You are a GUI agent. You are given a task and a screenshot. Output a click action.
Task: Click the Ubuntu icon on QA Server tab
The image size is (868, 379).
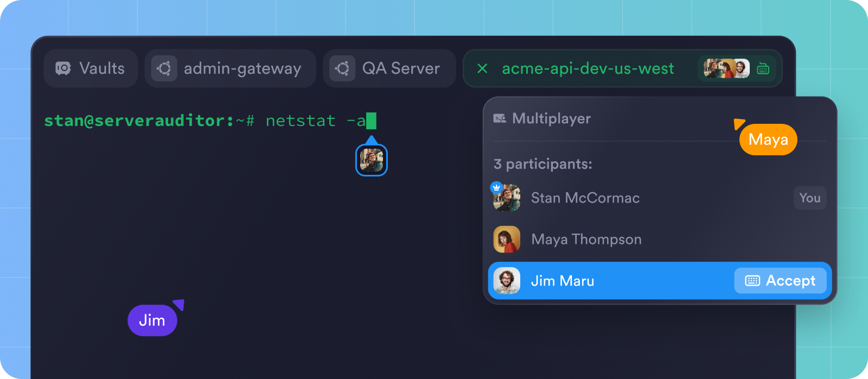point(342,68)
